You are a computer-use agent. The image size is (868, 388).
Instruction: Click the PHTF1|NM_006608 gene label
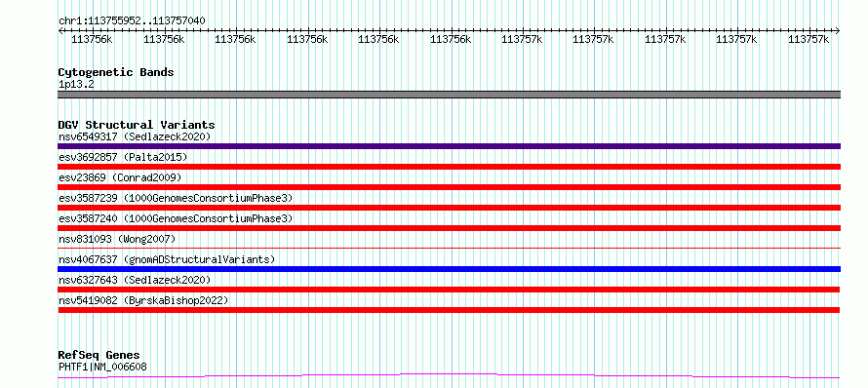102,367
